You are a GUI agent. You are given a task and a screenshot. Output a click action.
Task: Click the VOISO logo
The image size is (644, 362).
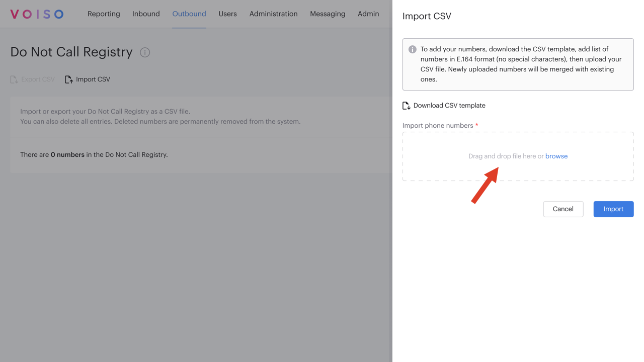click(x=36, y=14)
